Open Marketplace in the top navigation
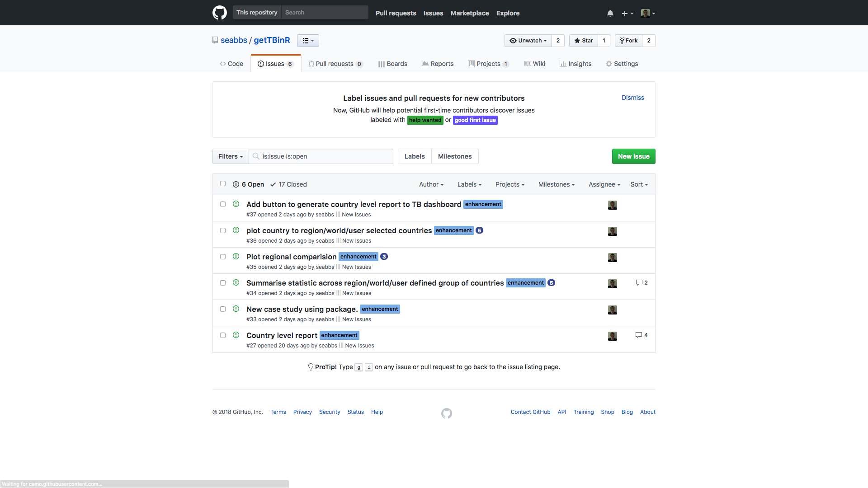Viewport: 868px width, 488px height. pyautogui.click(x=470, y=13)
